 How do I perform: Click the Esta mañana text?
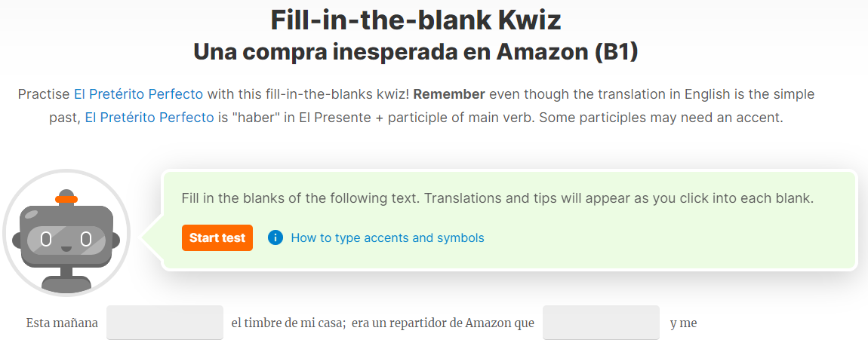point(62,323)
